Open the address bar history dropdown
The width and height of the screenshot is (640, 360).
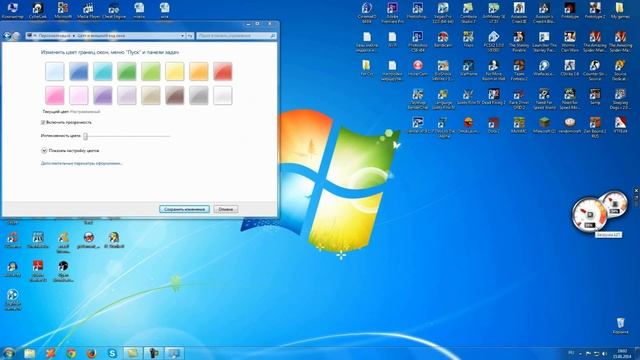click(x=182, y=36)
